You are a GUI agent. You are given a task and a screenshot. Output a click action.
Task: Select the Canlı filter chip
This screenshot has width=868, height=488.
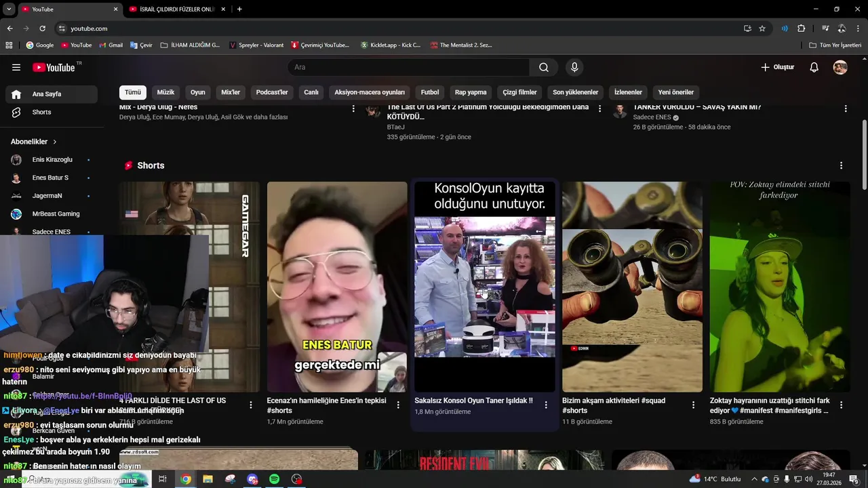[x=311, y=92]
